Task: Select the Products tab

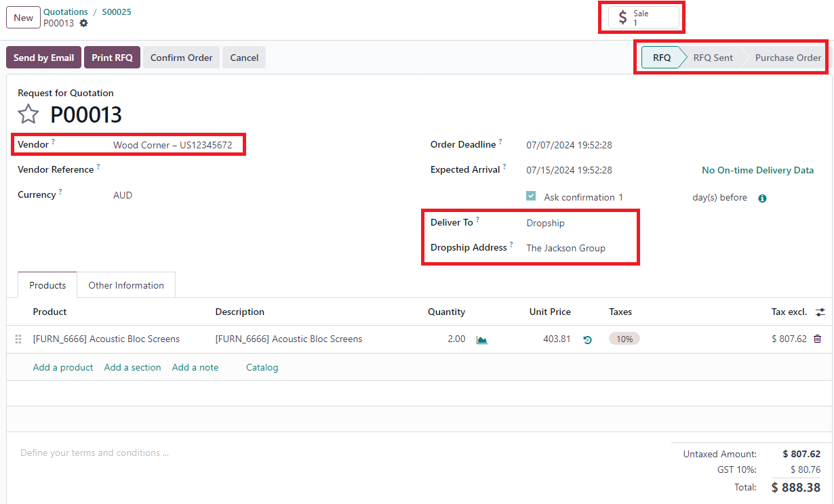Action: point(47,285)
